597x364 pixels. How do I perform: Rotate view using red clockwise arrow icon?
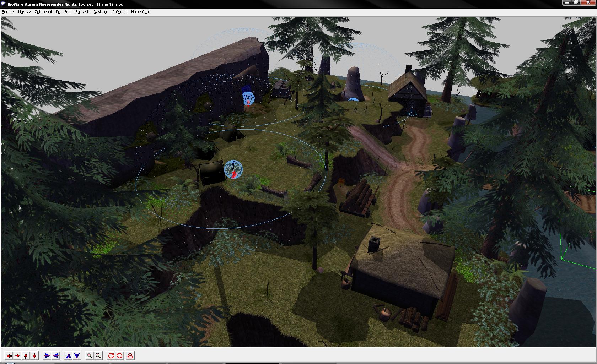[x=111, y=355]
